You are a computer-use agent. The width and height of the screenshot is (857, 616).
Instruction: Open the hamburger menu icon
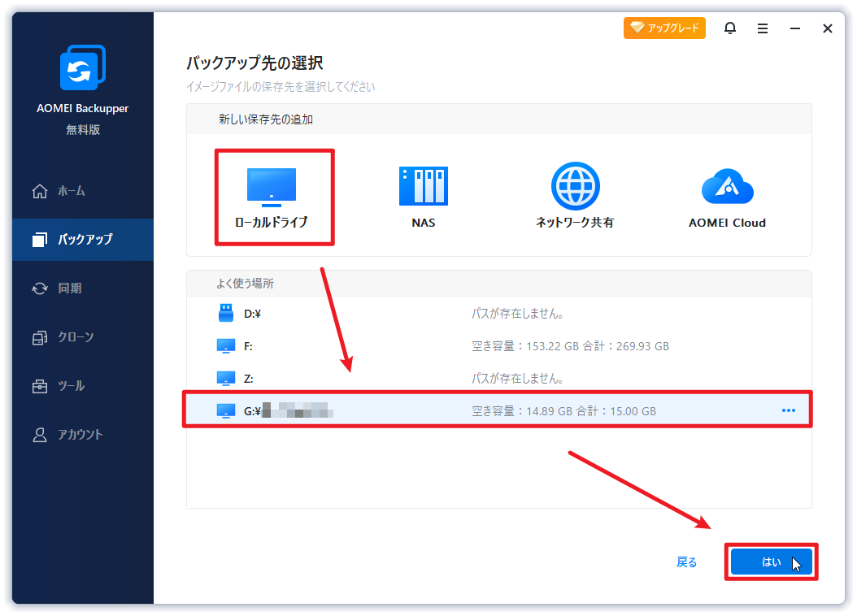click(x=763, y=28)
